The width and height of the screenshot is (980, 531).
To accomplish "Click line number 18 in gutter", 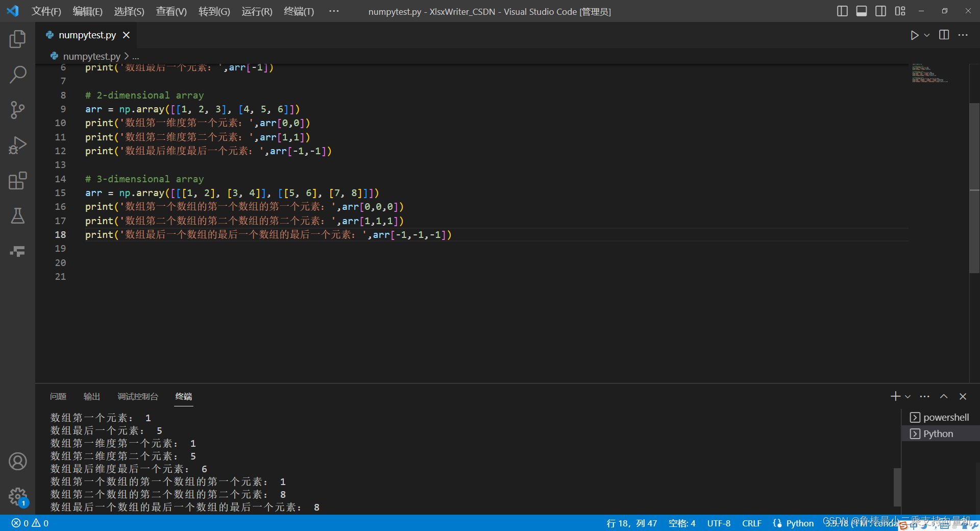I will click(x=60, y=234).
